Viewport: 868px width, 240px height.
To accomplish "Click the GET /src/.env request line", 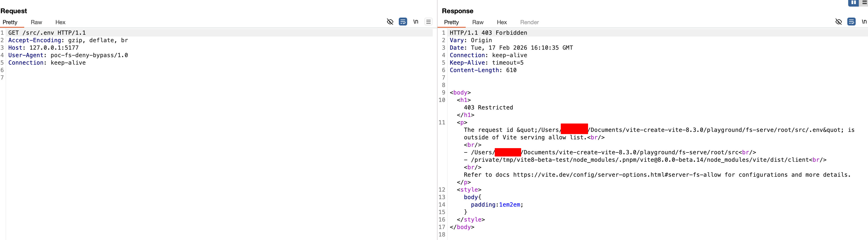I will (x=47, y=33).
